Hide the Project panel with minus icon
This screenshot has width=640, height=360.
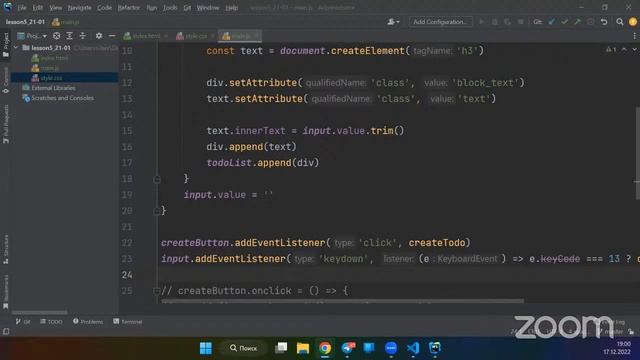point(112,36)
